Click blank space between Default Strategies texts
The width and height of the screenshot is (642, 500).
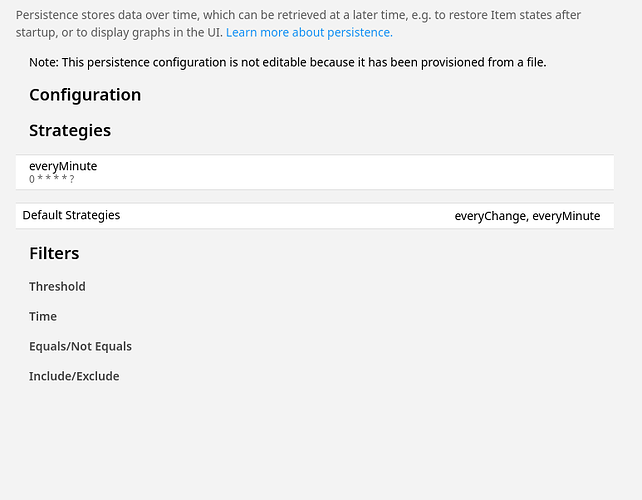(287, 216)
